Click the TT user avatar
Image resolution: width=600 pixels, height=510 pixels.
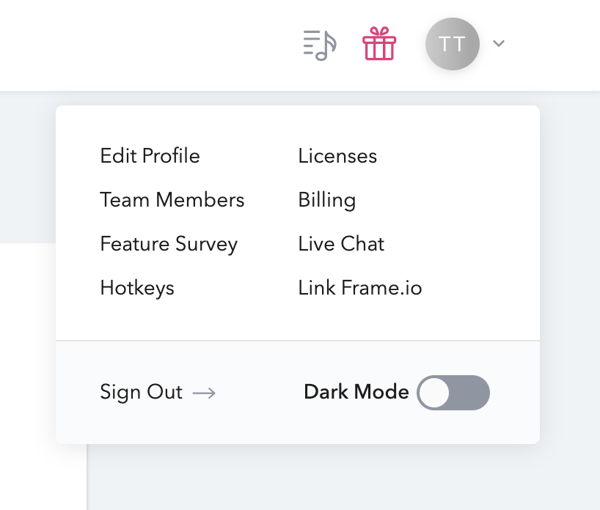coord(452,44)
